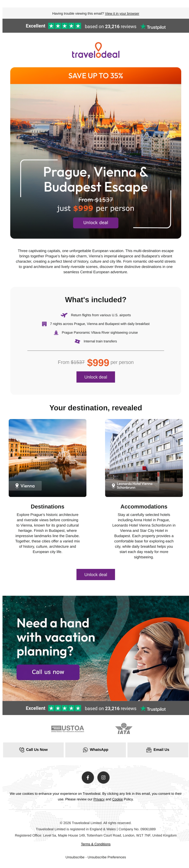Open the Instagram icon link
Image resolution: width=189 pixels, height=868 pixels.
104,777
